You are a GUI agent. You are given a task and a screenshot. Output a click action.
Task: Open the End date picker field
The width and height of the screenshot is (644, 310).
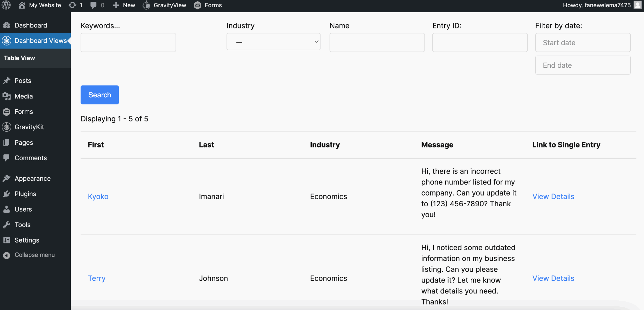click(583, 65)
